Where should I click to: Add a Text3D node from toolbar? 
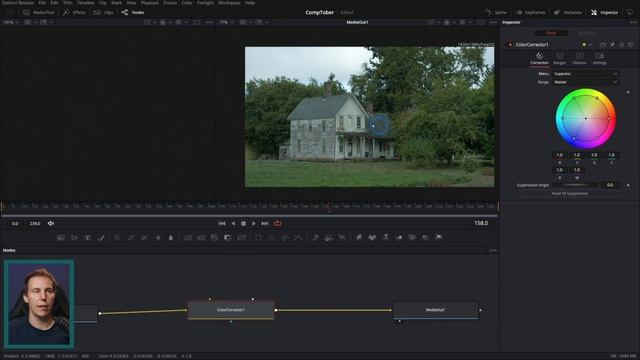point(385,237)
